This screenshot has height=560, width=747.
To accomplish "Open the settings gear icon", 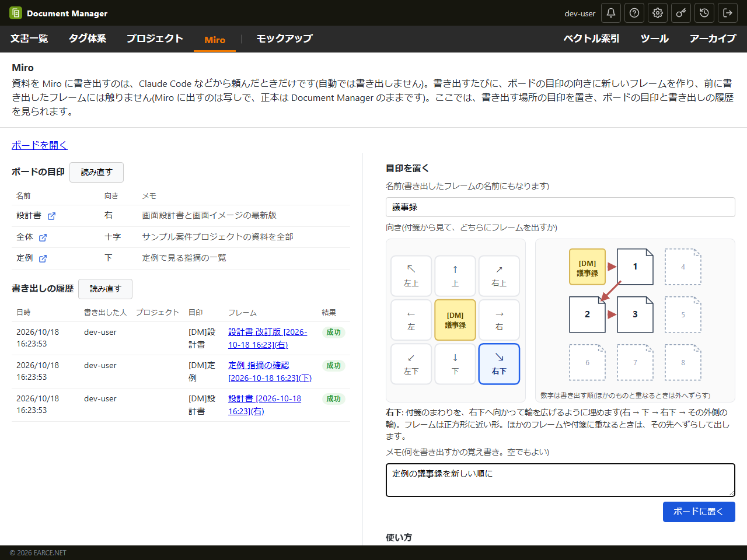I will click(x=658, y=13).
